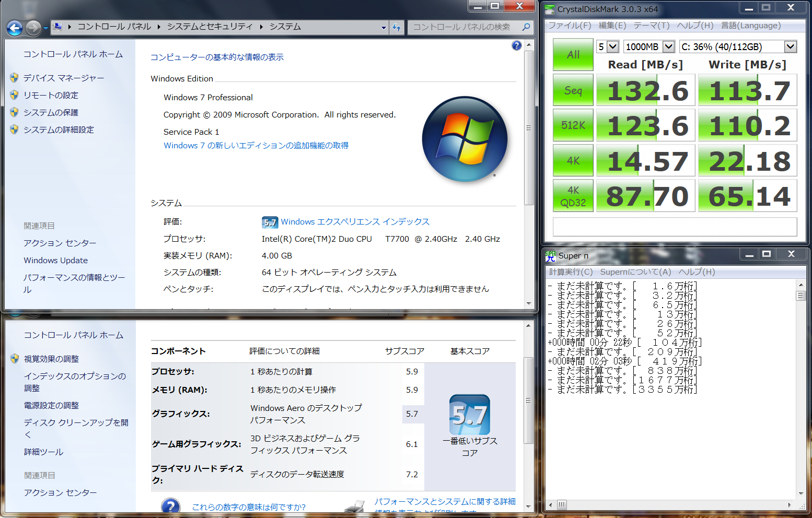Open the Superπについて(A) menu

635,272
